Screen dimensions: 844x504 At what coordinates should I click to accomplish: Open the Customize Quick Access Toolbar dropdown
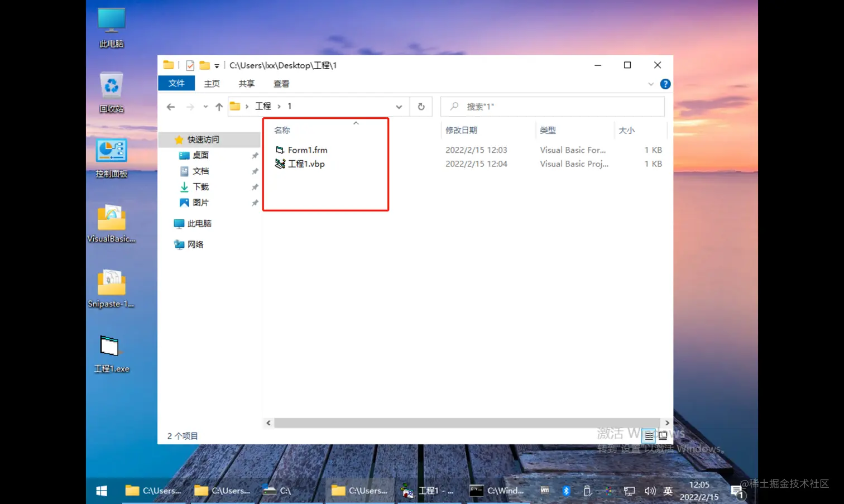pos(217,66)
